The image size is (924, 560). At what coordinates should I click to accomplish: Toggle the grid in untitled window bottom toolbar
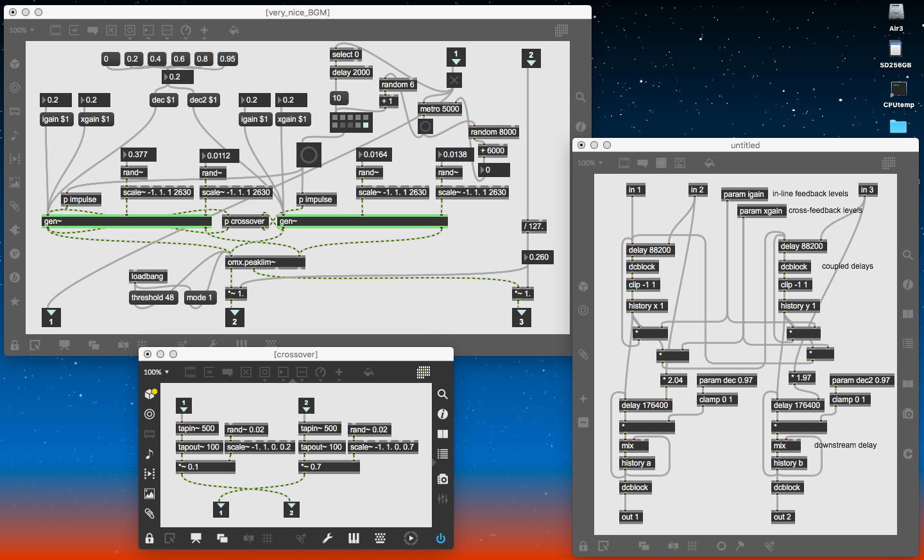692,546
